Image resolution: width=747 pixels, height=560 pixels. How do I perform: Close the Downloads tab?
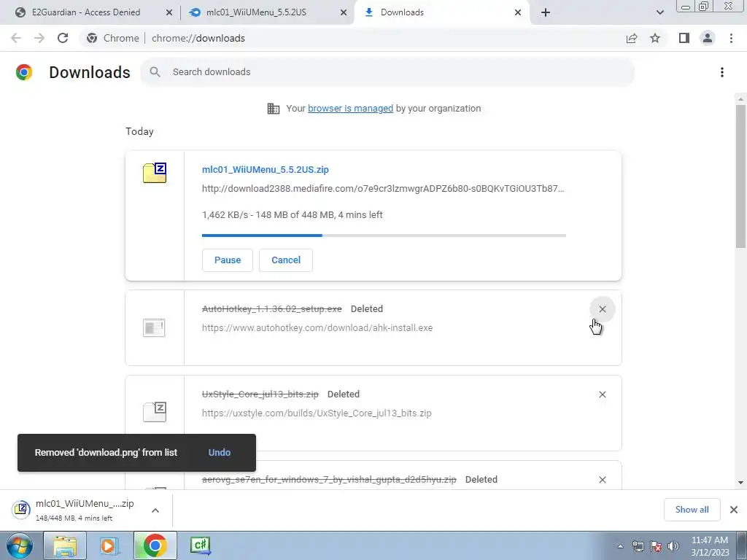518,12
